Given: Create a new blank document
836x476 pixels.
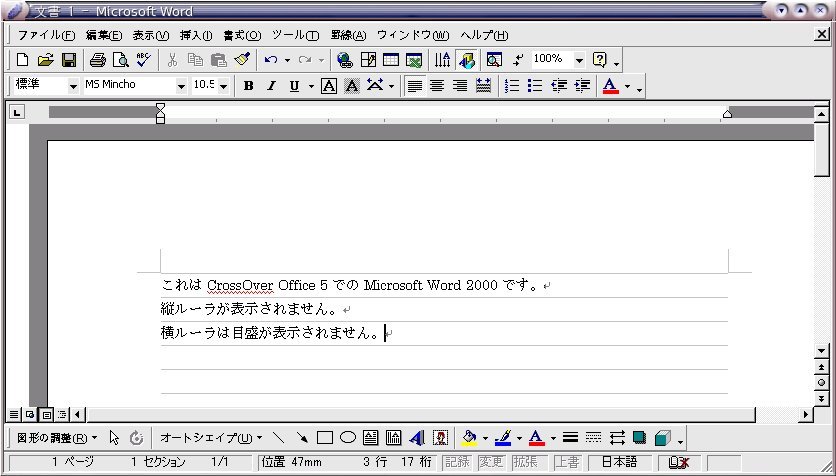Looking at the screenshot, I should 22,60.
